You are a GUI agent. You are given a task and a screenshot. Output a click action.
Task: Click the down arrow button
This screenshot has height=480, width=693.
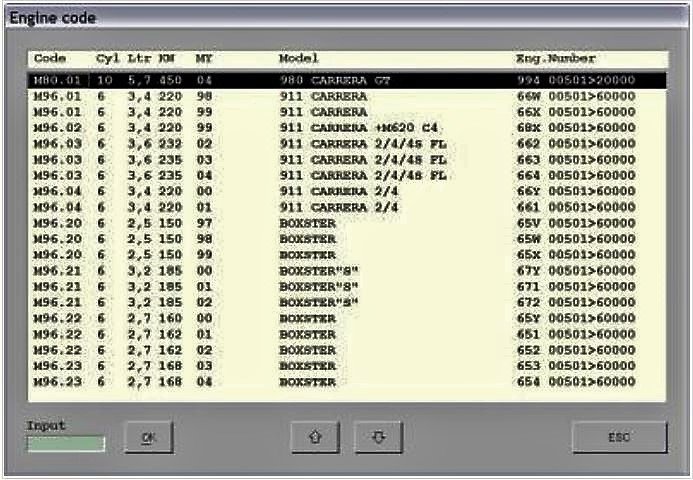pyautogui.click(x=378, y=438)
